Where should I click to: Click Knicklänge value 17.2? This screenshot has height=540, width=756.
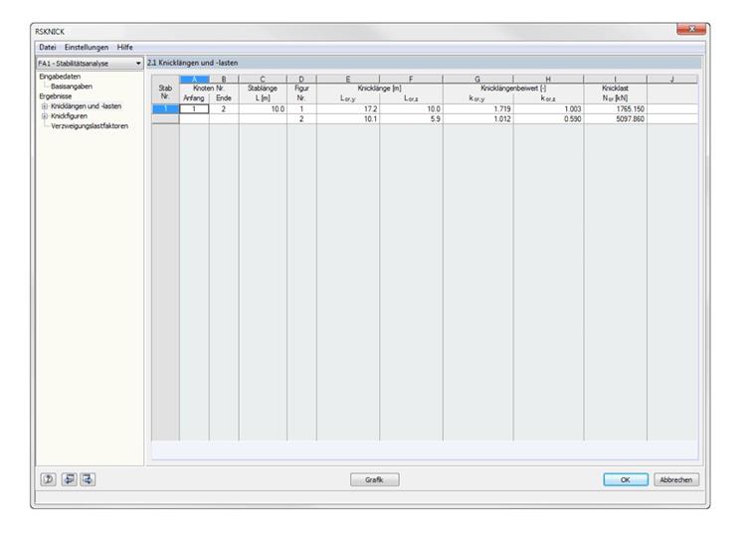click(348, 109)
